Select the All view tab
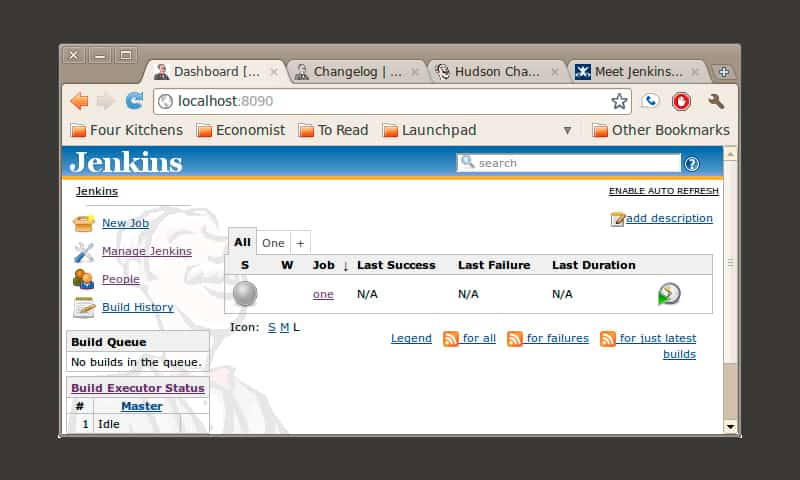 pyautogui.click(x=242, y=242)
